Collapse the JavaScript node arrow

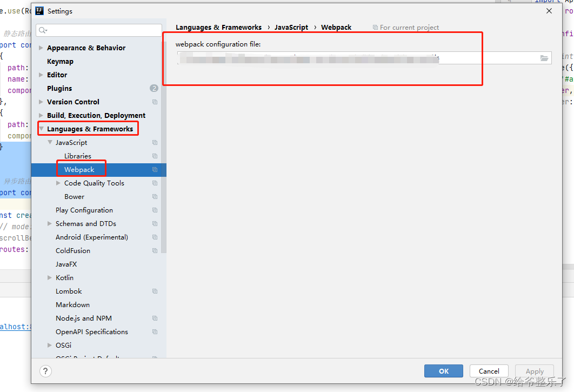point(50,142)
